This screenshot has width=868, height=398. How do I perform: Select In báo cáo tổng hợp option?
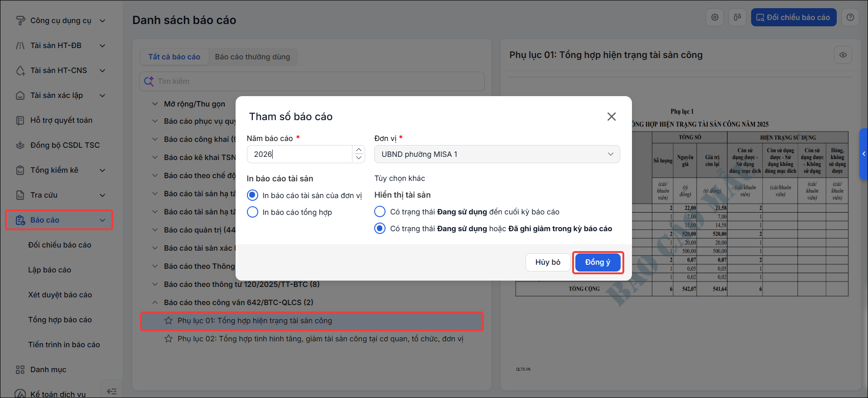[x=253, y=212]
